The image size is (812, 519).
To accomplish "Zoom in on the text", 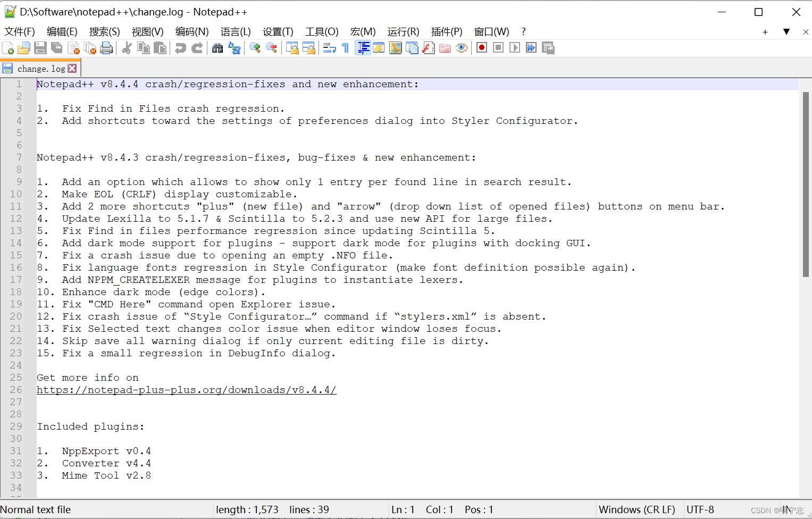I will [255, 48].
